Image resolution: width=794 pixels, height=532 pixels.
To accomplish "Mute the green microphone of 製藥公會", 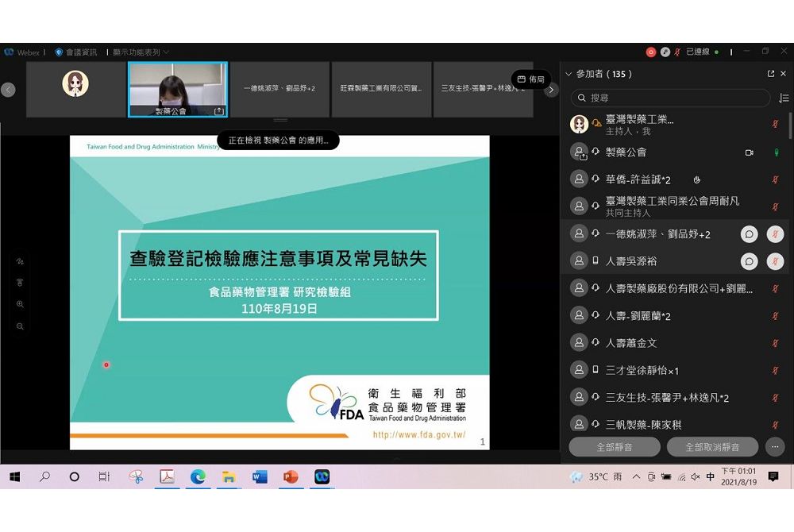I will point(776,152).
